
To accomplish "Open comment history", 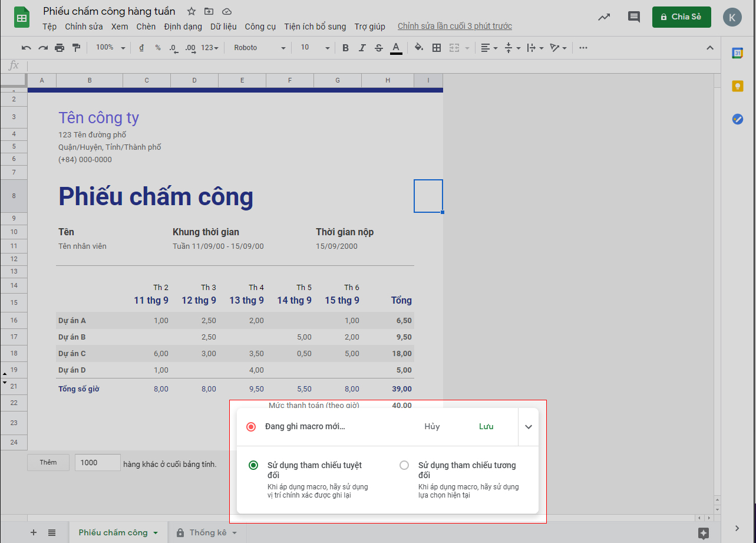I will point(633,17).
